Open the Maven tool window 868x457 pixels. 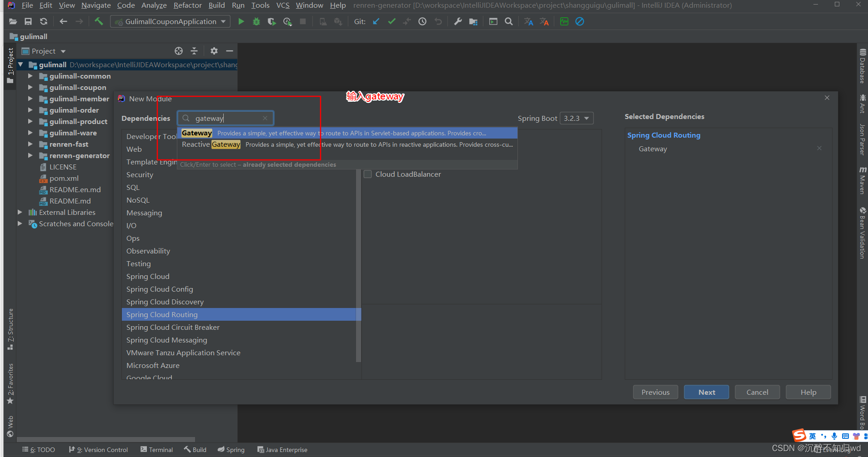pyautogui.click(x=862, y=180)
